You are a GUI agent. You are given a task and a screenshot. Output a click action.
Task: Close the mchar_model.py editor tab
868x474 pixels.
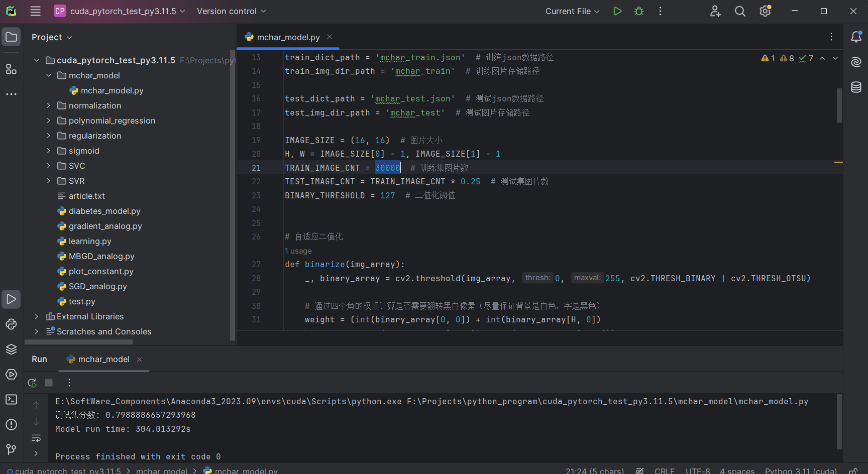(330, 37)
